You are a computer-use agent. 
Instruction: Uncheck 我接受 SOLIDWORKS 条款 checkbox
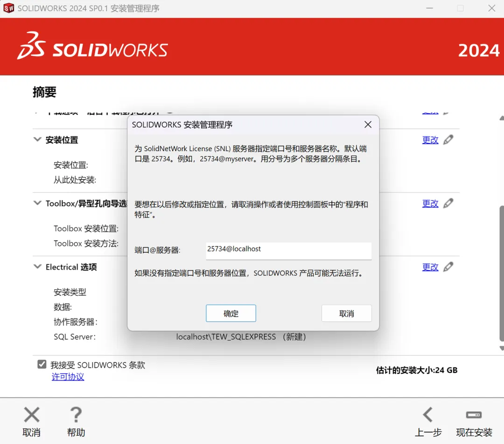[x=42, y=364]
